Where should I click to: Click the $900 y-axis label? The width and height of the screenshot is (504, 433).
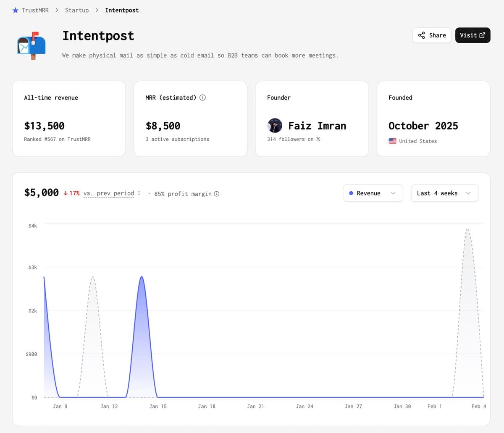(x=31, y=354)
